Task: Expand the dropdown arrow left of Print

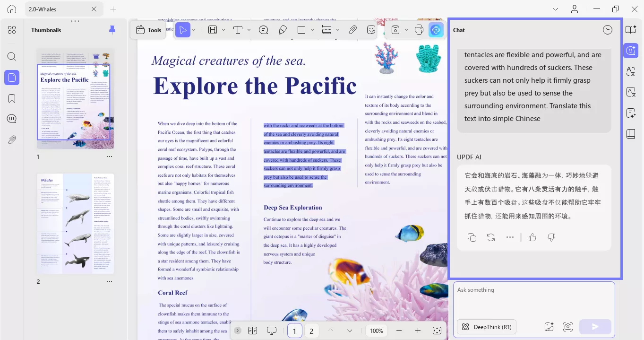Action: [407, 30]
